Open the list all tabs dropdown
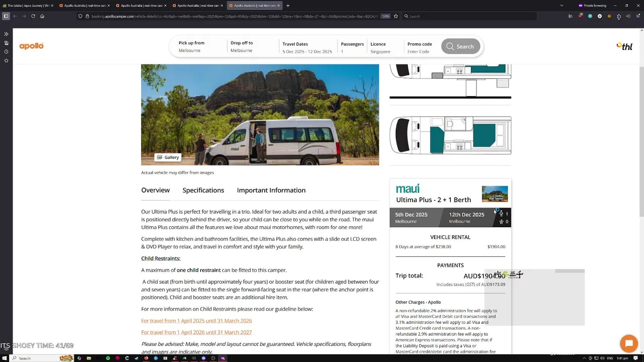 (561, 6)
